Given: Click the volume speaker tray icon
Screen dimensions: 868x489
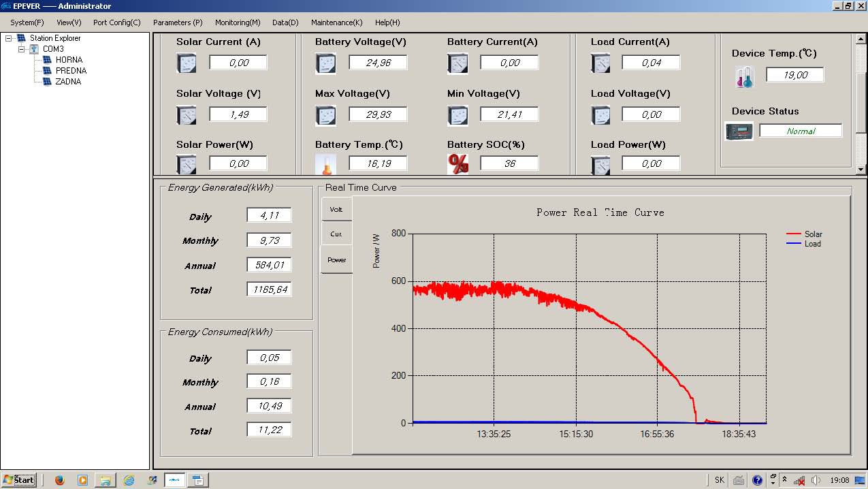Looking at the screenshot, I should (x=816, y=480).
